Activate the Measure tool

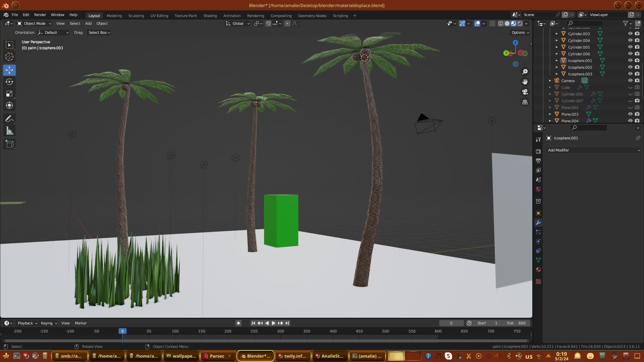click(9, 131)
